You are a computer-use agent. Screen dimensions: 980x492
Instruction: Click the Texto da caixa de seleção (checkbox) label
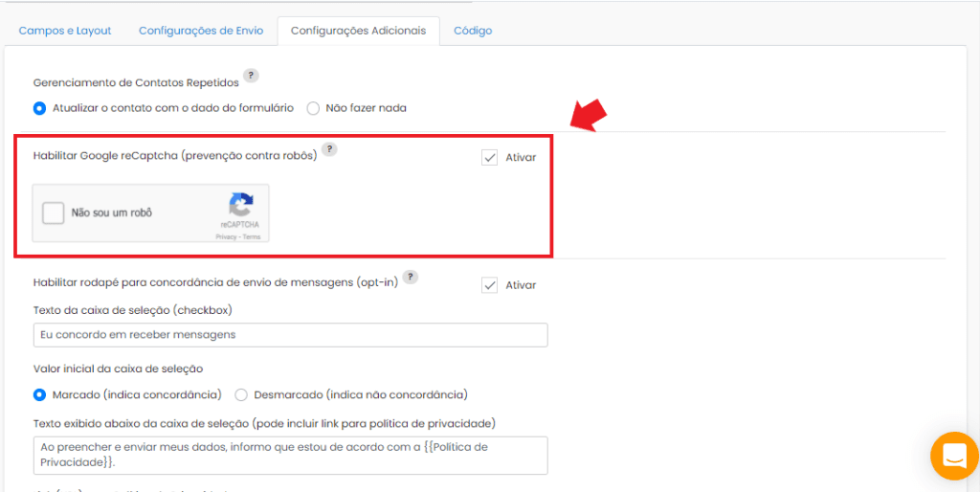pyautogui.click(x=132, y=309)
